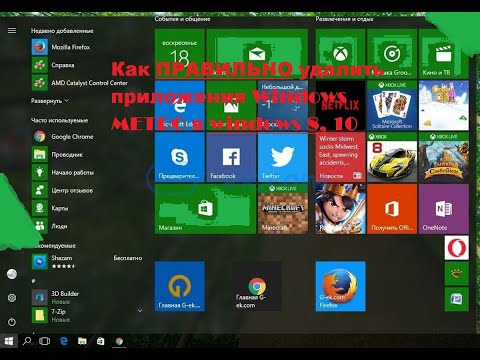Switch to Chrome on the taskbar
This screenshot has height=360, width=480.
[119, 341]
